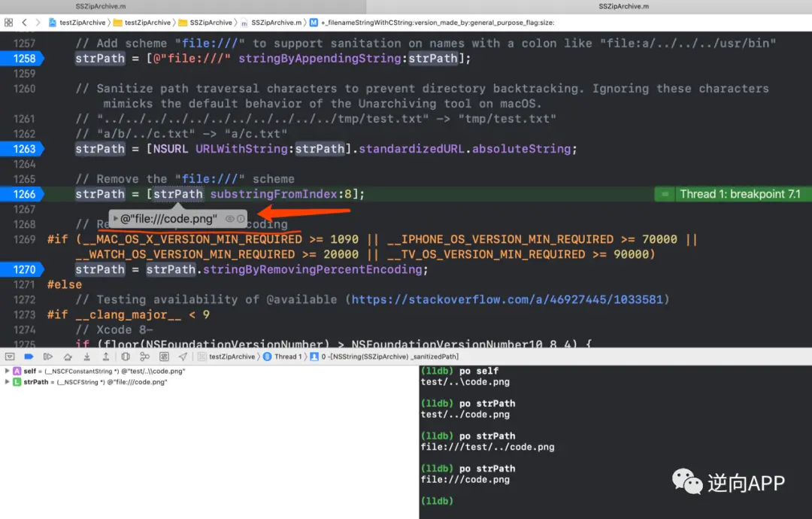Switch to the left SSZipArchive.m tab
The width and height of the screenshot is (812, 519).
pos(101,6)
